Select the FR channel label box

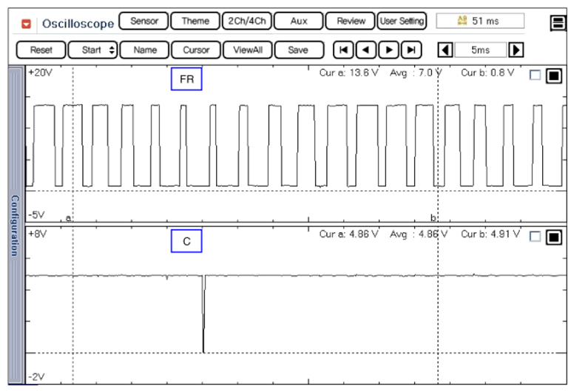click(186, 79)
